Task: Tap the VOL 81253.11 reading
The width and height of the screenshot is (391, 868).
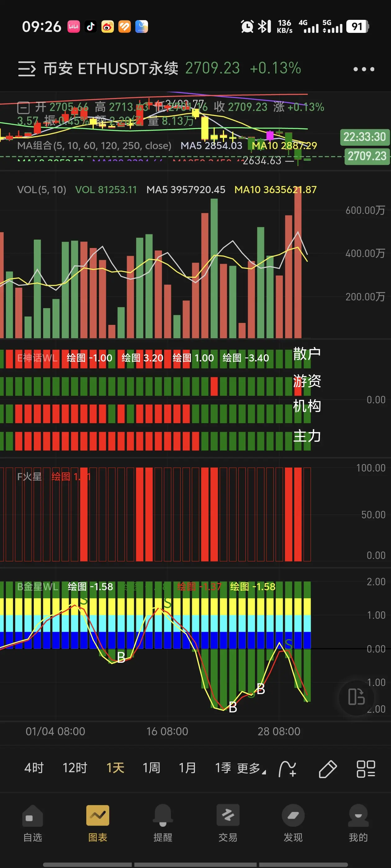Action: coord(106,190)
